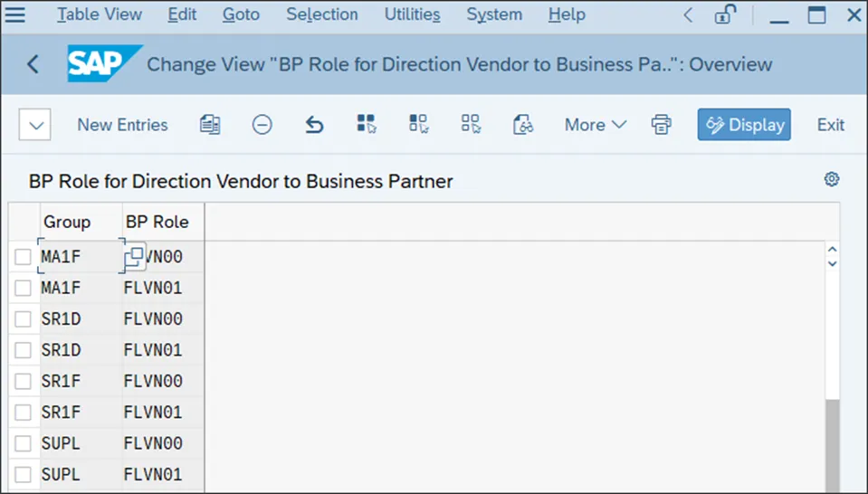Open table settings gear icon

[832, 179]
